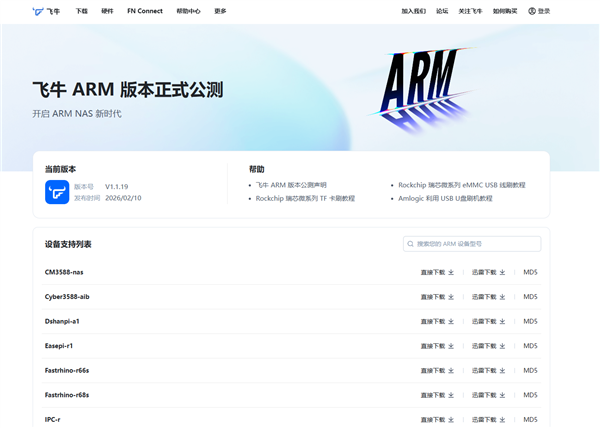
Task: Select the Cyber3588-aib device name
Action: point(67,297)
